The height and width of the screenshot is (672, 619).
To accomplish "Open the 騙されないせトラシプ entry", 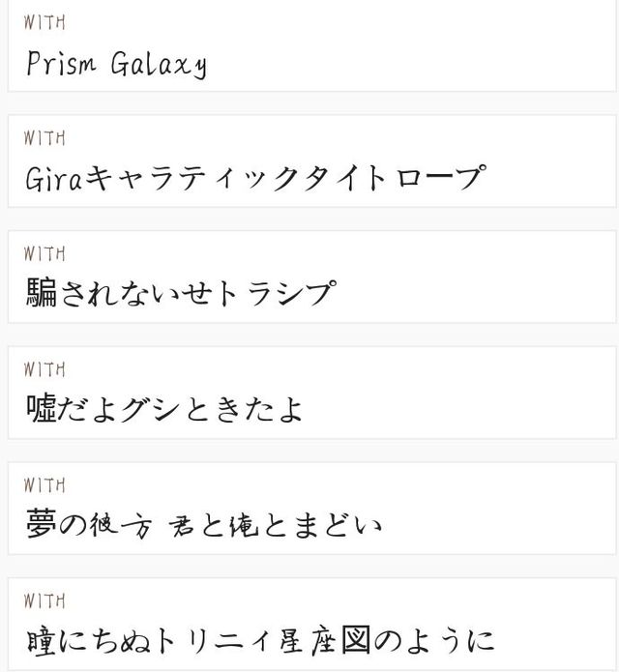I will (181, 293).
